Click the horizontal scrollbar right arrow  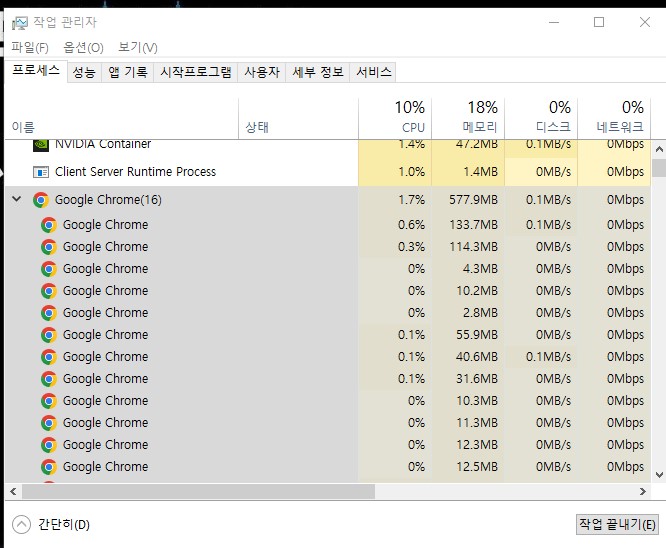coord(643,492)
